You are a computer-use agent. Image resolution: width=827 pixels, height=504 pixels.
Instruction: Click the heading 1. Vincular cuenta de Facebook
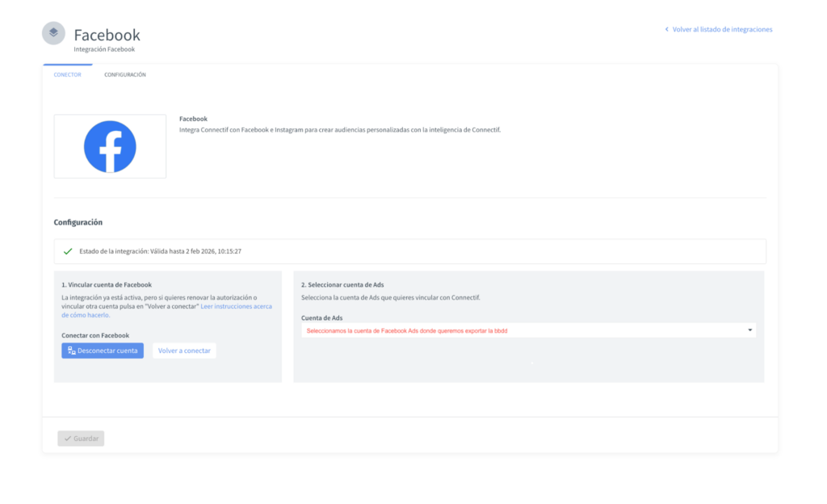click(107, 284)
